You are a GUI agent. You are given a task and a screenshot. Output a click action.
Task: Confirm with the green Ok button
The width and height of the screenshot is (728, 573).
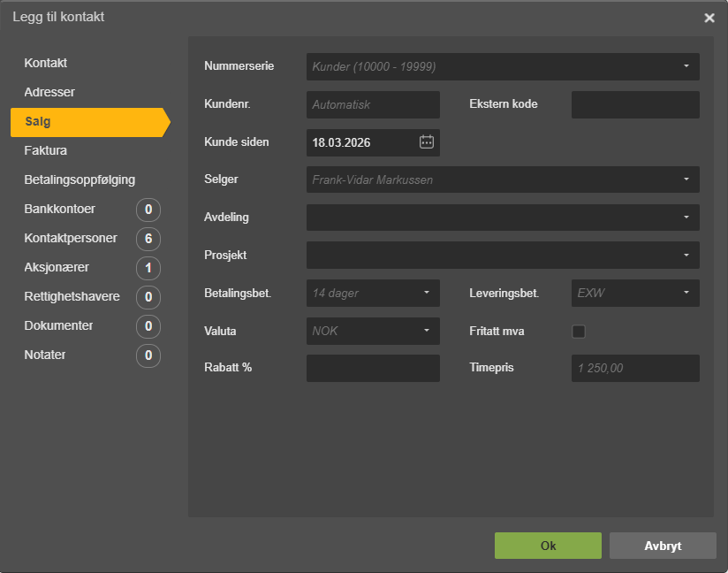click(x=548, y=546)
